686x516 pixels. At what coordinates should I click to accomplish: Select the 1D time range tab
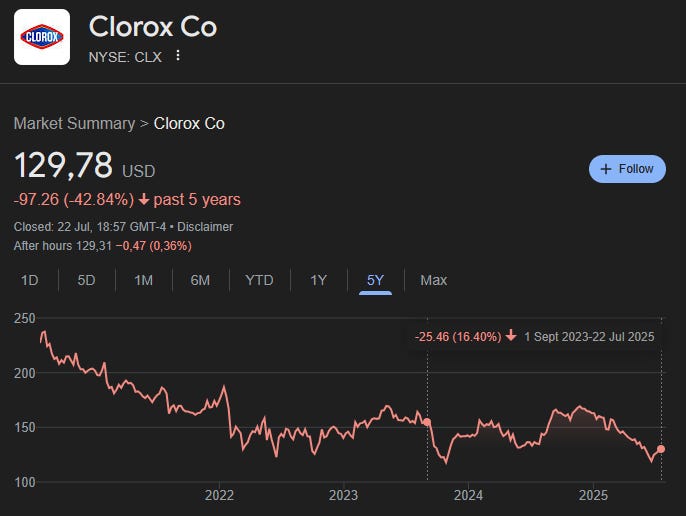pyautogui.click(x=30, y=280)
